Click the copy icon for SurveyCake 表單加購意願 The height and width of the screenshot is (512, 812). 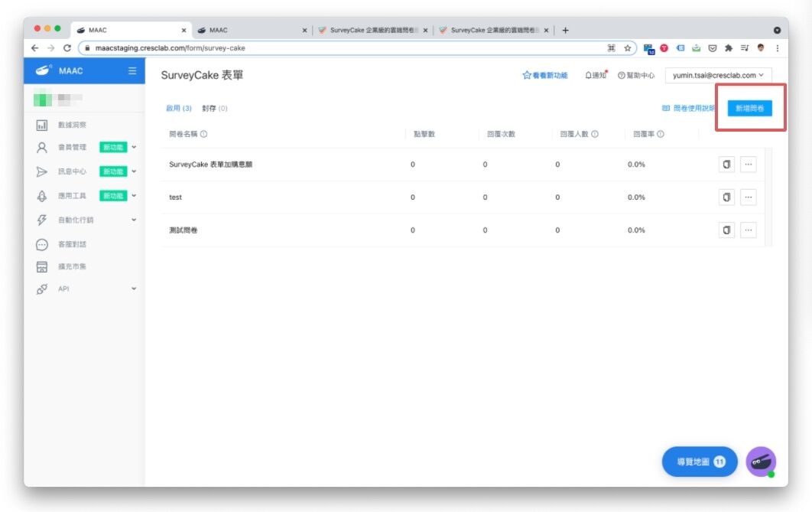[726, 165]
